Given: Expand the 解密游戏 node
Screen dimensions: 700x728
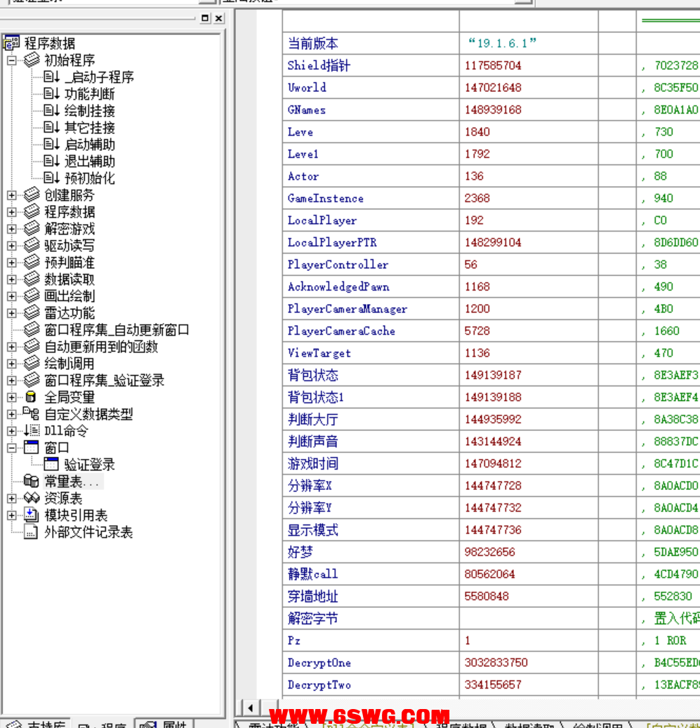Looking at the screenshot, I should [12, 229].
